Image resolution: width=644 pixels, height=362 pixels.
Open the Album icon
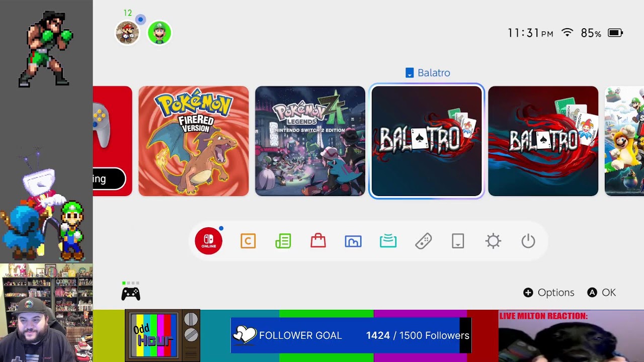coord(353,241)
